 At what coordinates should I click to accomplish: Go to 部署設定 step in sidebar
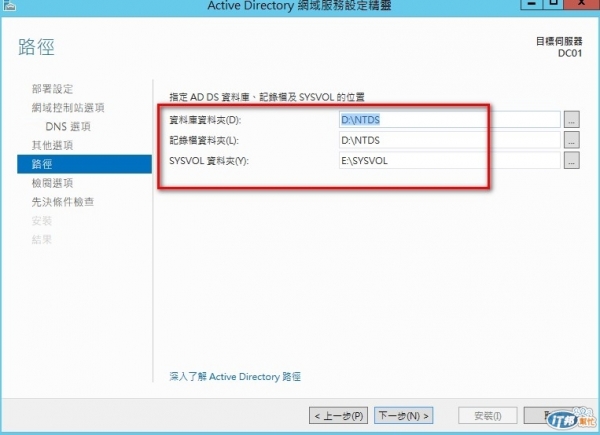click(52, 89)
